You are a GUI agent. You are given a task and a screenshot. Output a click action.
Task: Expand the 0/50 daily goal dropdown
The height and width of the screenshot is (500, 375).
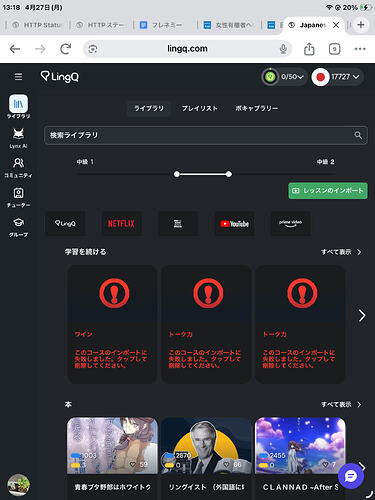tap(284, 77)
